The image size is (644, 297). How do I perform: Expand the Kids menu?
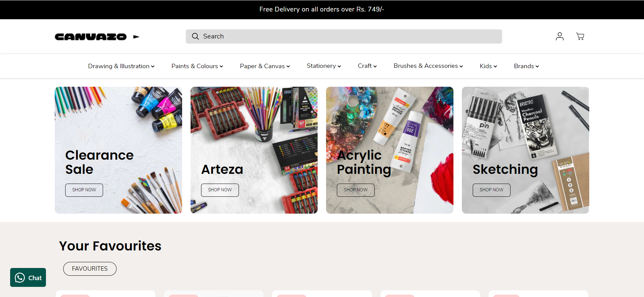pos(488,66)
